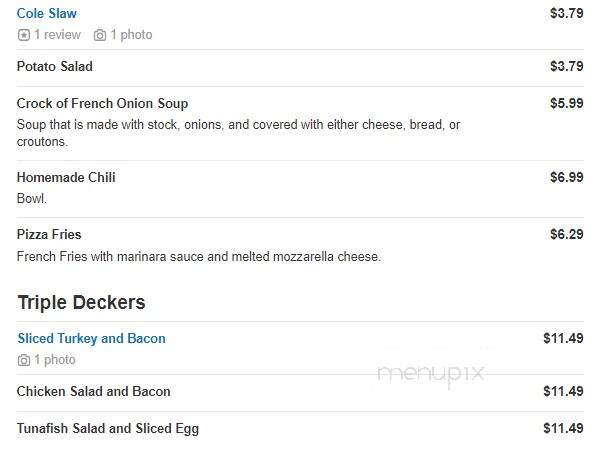
Task: Click the Pizza Fries marinara sauce description
Action: click(x=199, y=257)
